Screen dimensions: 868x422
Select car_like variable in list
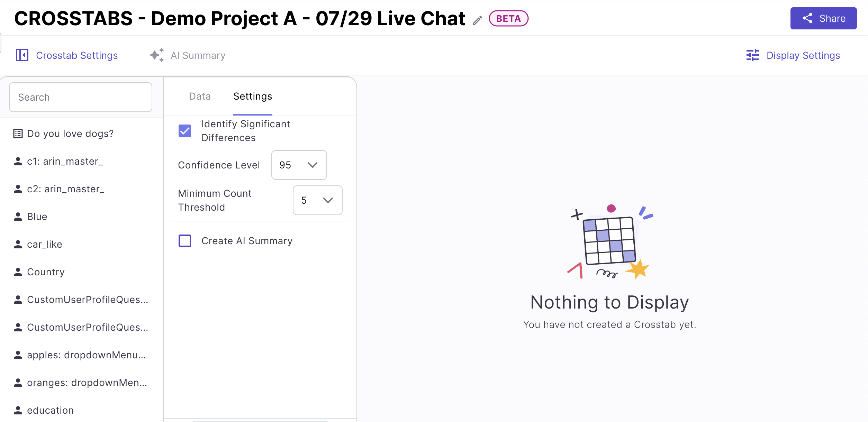click(45, 244)
